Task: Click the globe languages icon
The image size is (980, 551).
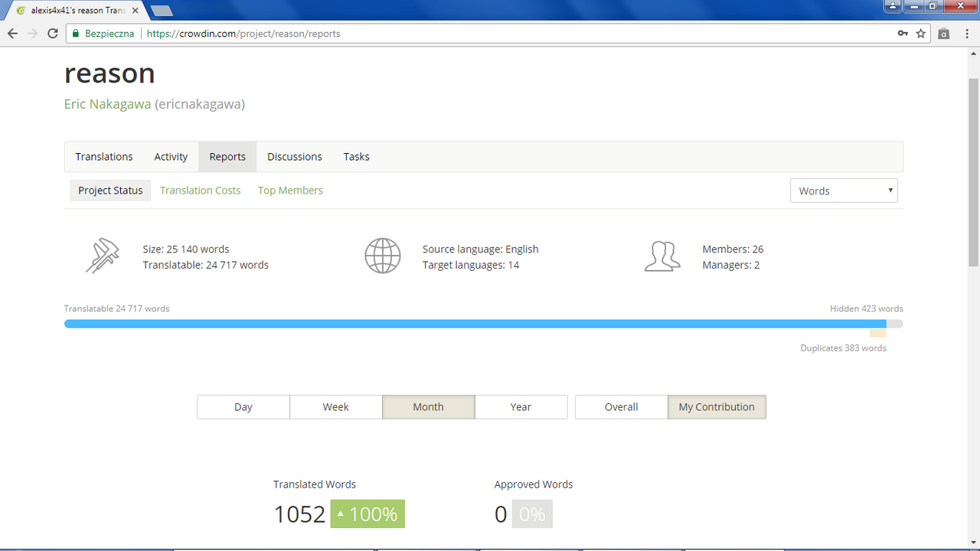Action: click(x=383, y=256)
